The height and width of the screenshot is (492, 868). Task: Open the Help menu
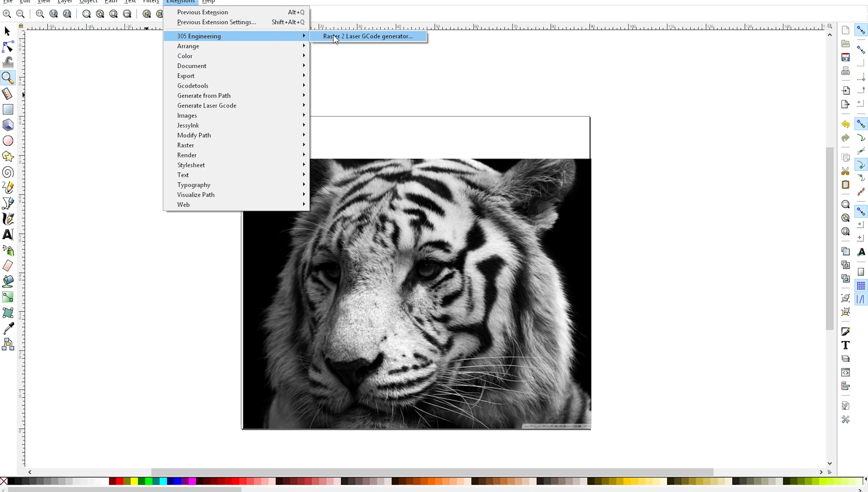point(208,1)
